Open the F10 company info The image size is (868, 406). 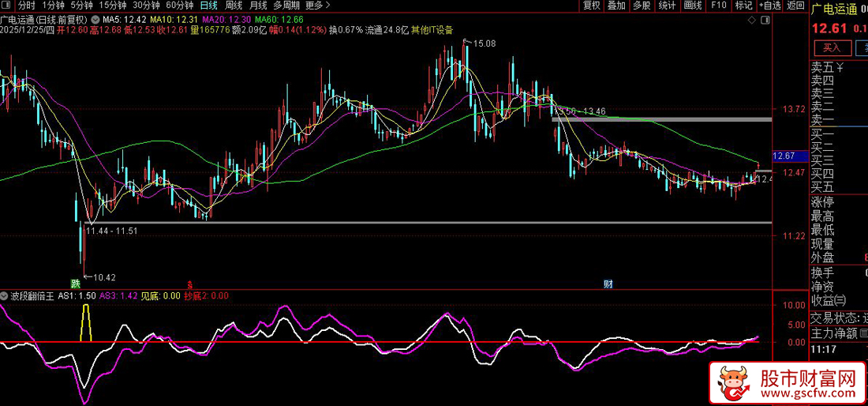718,5
